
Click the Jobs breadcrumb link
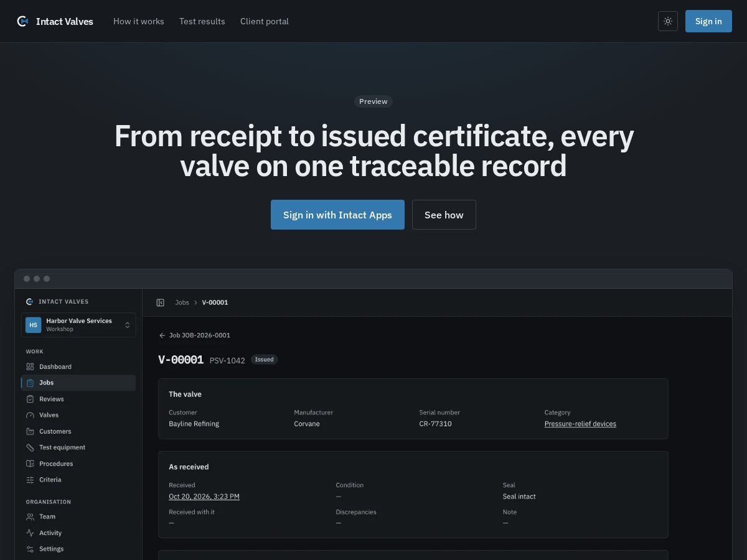[182, 302]
